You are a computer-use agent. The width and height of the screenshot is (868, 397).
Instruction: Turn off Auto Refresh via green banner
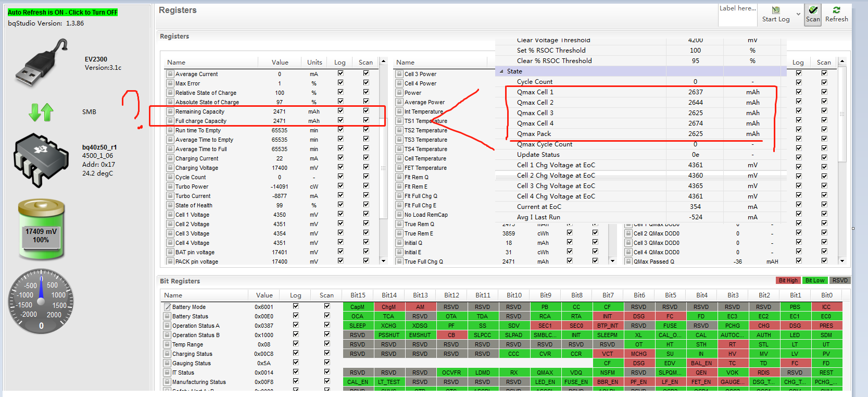pos(62,12)
